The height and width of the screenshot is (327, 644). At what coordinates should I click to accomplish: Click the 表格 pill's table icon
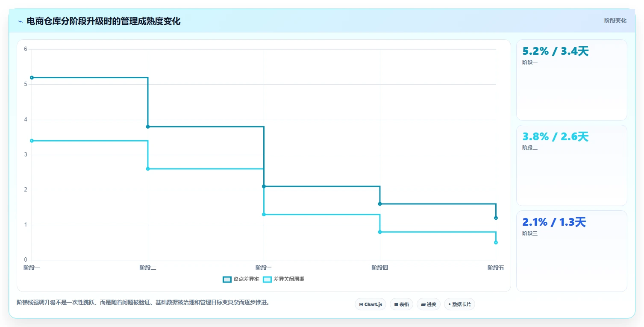pos(396,305)
